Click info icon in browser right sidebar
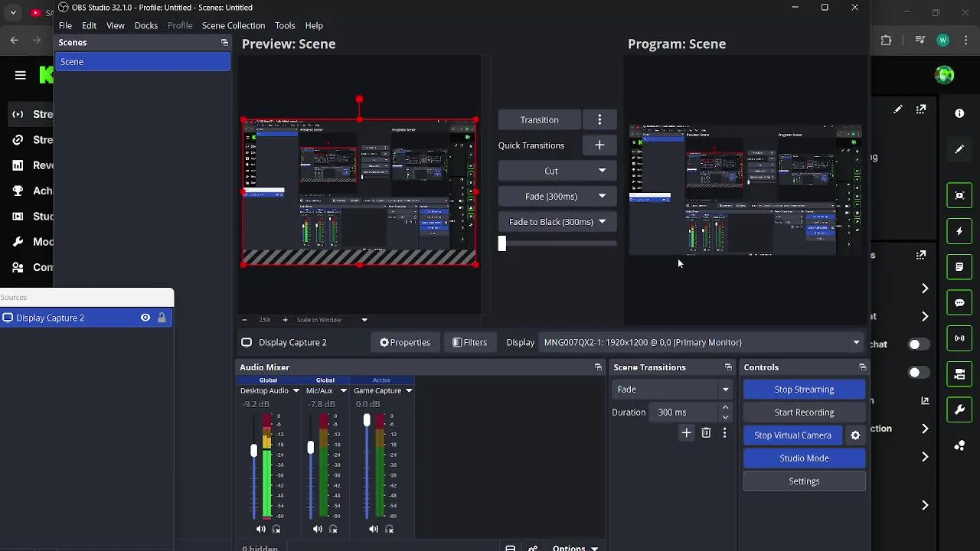The image size is (980, 551). [x=959, y=113]
